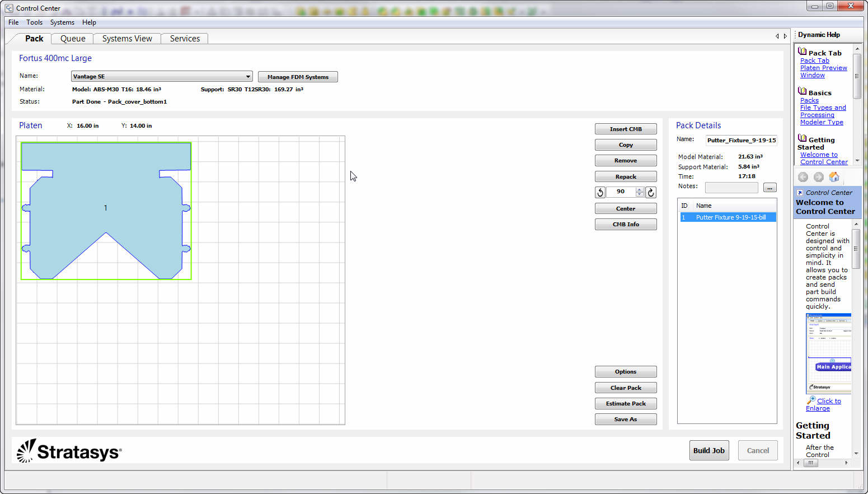The height and width of the screenshot is (494, 868).
Task: Select the Pack tab
Action: (x=34, y=39)
